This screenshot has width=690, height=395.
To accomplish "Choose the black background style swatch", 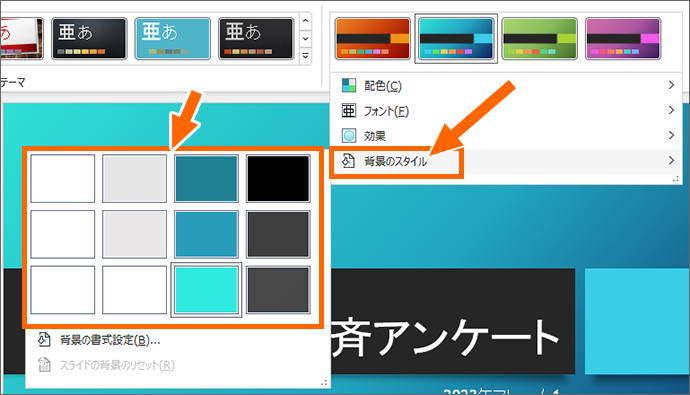I will [278, 179].
